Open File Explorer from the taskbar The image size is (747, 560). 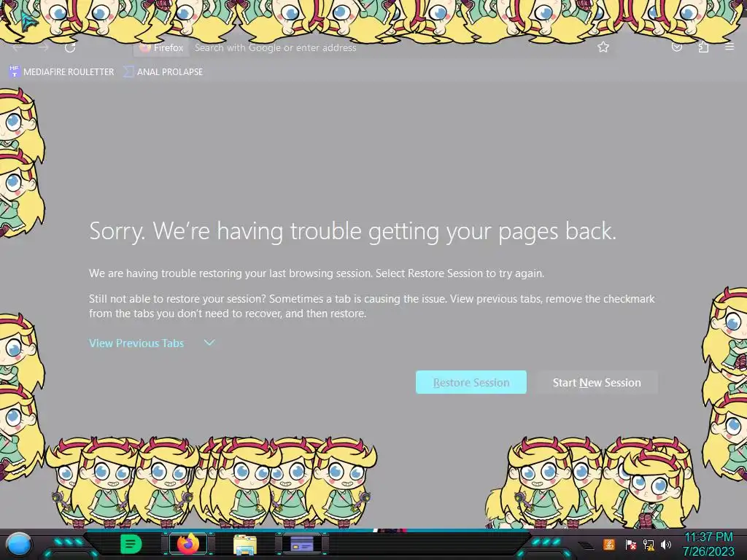click(245, 544)
